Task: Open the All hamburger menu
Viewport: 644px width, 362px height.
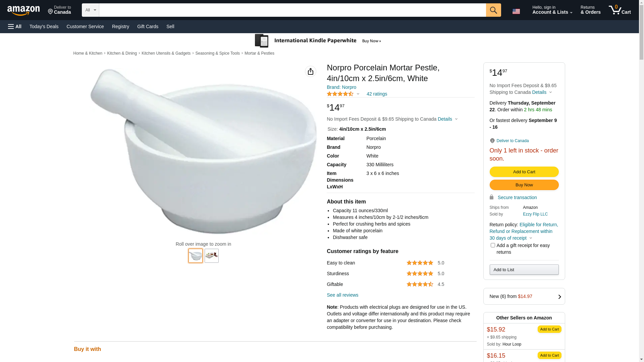Action: (15, 26)
